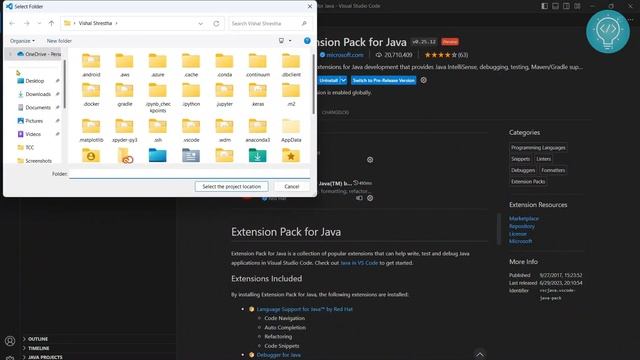640x360 pixels.
Task: Click New folder
Action: (x=59, y=41)
